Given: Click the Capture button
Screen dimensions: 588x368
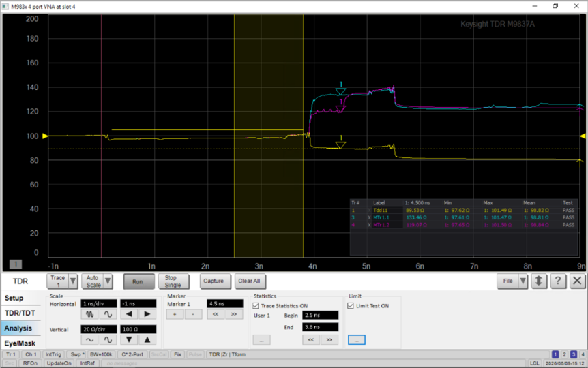Looking at the screenshot, I should [216, 281].
